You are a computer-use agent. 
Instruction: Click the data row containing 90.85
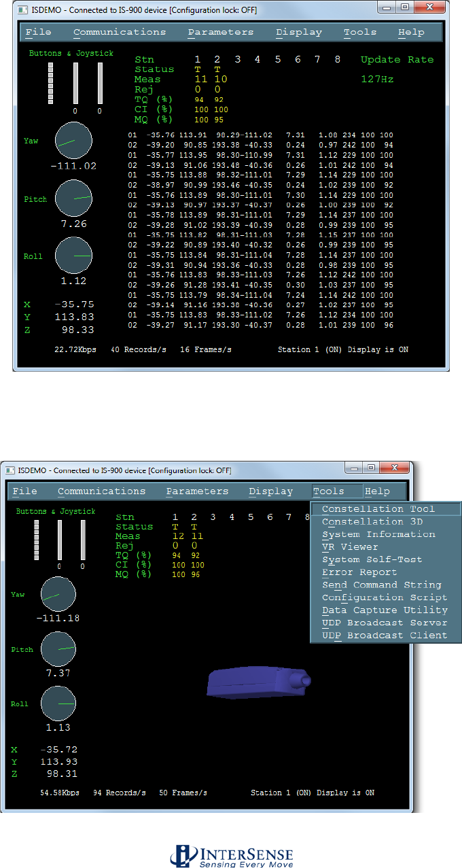(x=260, y=145)
